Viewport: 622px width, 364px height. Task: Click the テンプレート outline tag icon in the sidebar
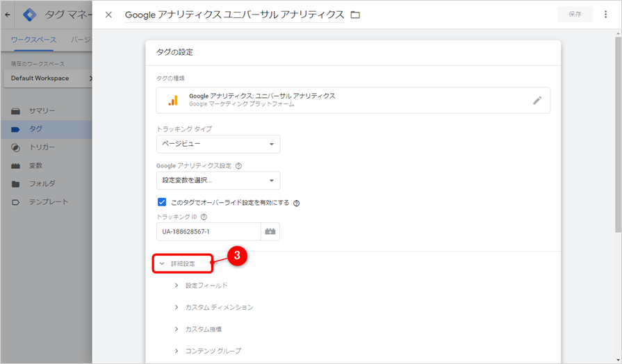[15, 202]
